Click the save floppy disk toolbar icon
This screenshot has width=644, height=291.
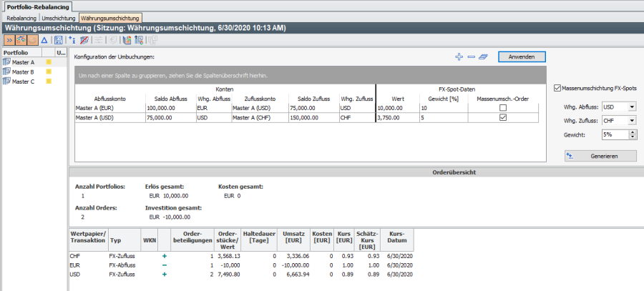click(x=58, y=41)
